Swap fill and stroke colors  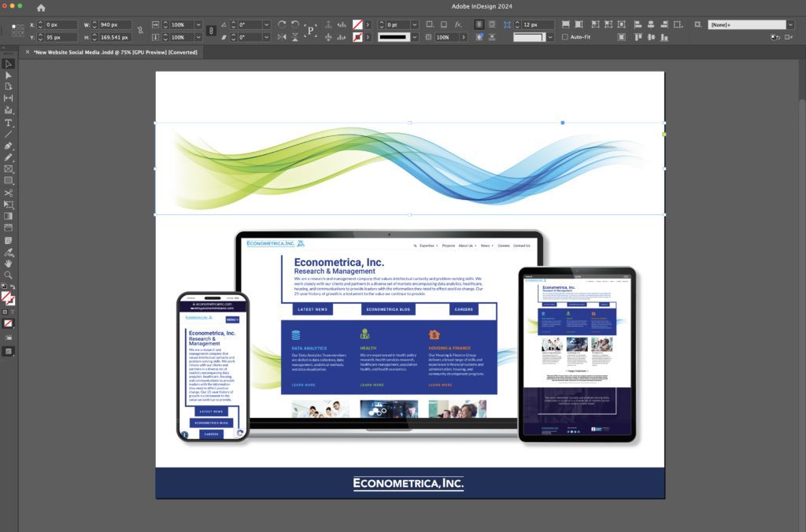tap(13, 286)
